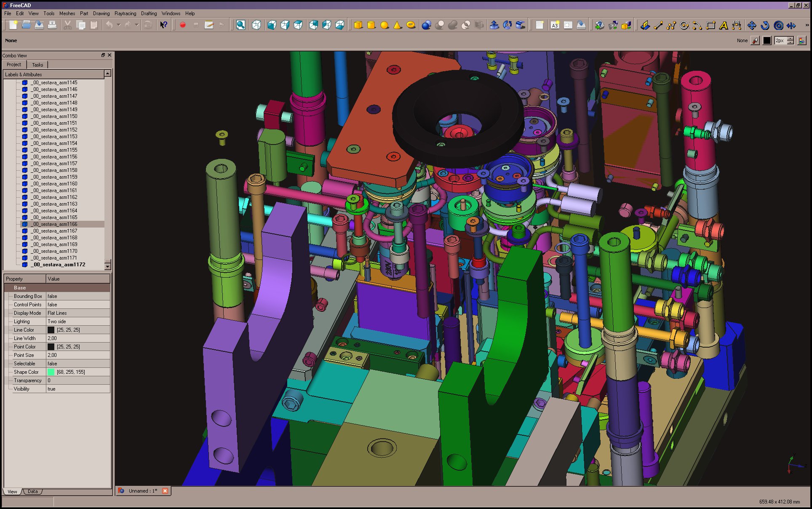The height and width of the screenshot is (509, 812).
Task: Apply the boolean union spheres icon
Action: point(427,25)
